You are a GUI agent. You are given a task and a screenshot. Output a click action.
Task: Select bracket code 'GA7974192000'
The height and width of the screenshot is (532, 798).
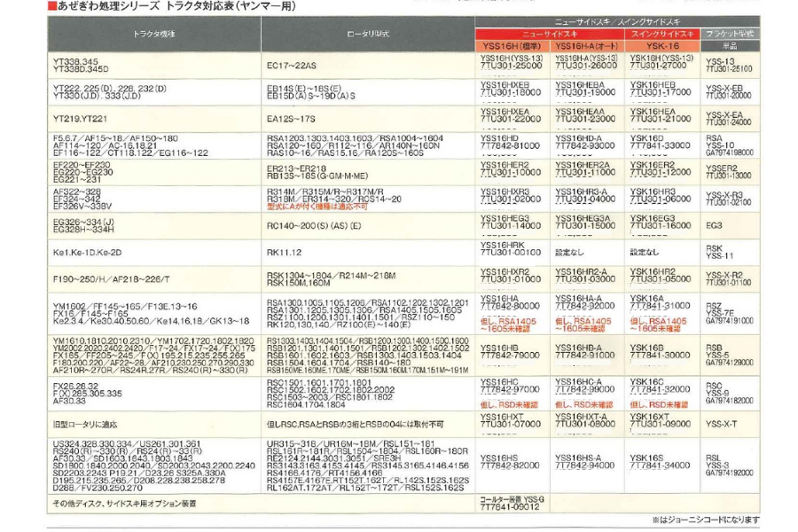click(x=730, y=473)
